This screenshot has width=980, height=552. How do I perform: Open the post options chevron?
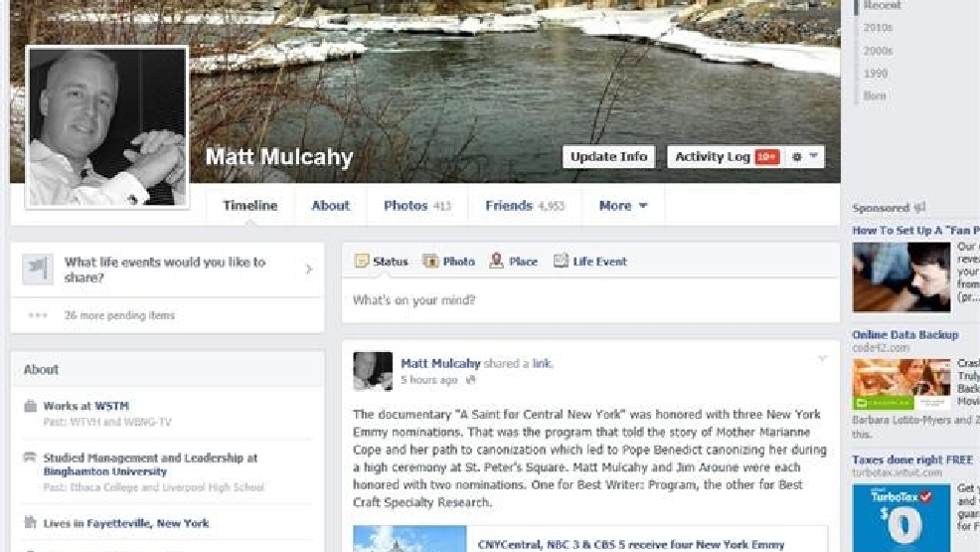click(x=822, y=358)
